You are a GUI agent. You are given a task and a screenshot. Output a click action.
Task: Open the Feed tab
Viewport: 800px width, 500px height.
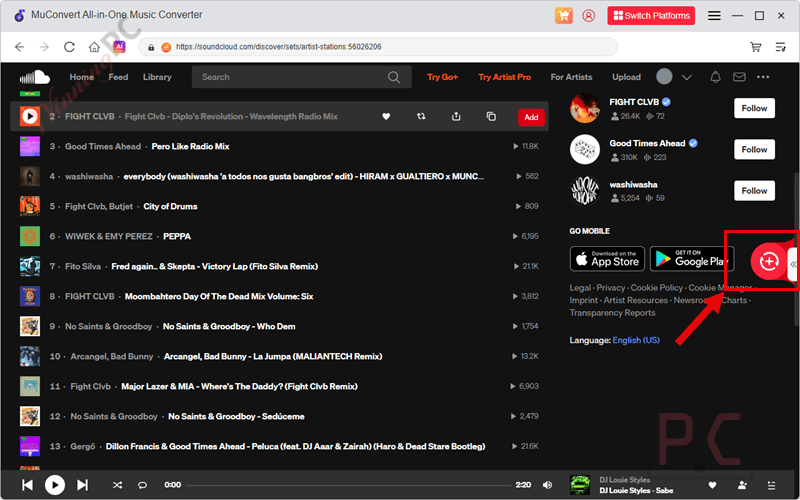118,77
